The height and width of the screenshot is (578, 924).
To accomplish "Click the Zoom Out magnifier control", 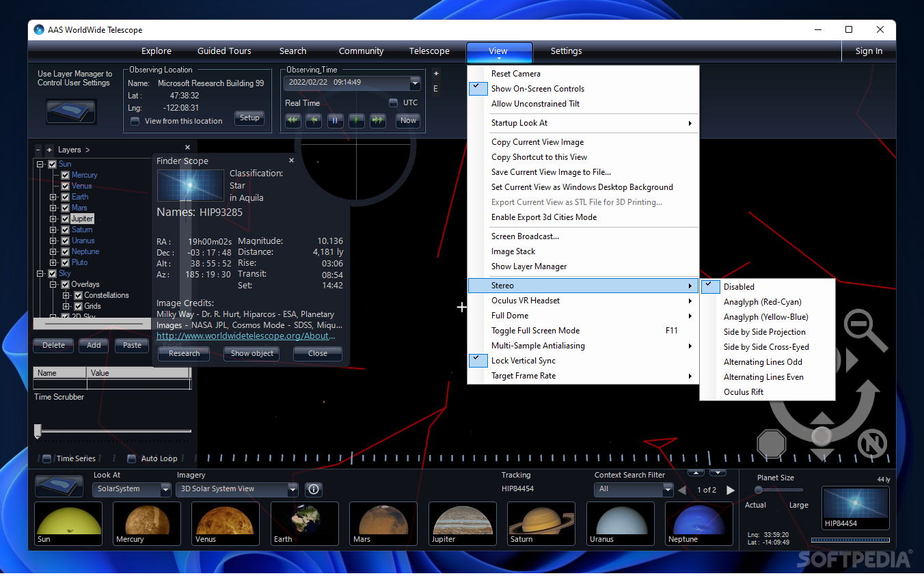I will 865,330.
